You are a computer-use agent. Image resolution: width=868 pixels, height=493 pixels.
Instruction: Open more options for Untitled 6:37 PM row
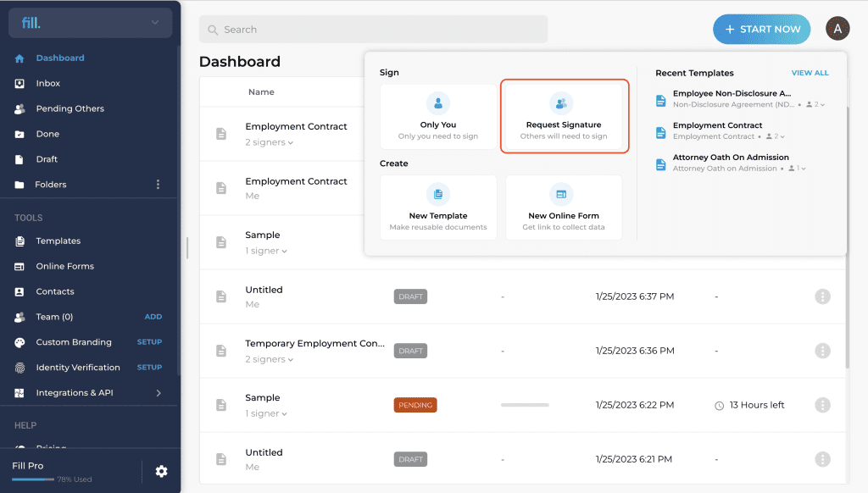[x=822, y=296]
